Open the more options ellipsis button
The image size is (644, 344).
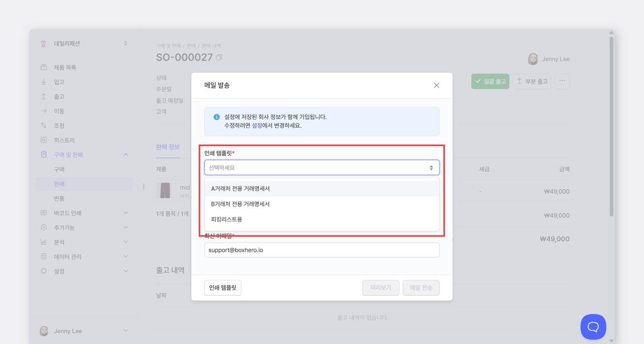coord(562,81)
